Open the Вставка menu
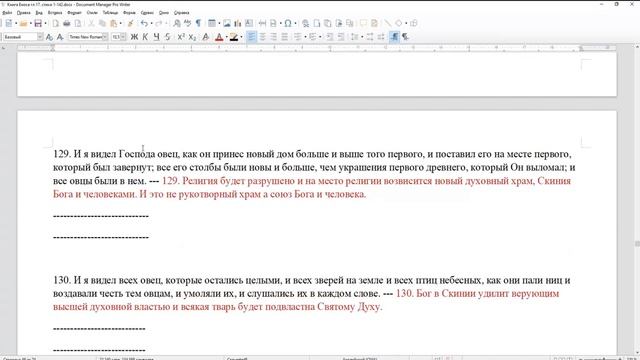This screenshot has height=360, width=640. coord(55,13)
